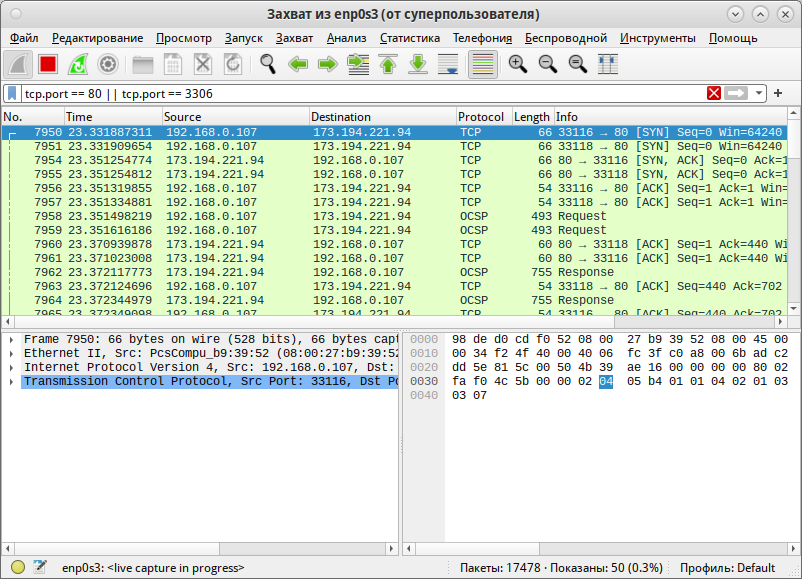Screen dimensions: 802x579
Task: Select packet 7954 SYN, ACK row
Action: coord(394,161)
